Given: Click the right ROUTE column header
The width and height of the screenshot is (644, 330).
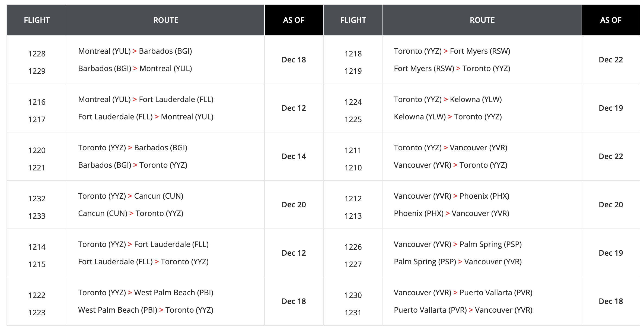Looking at the screenshot, I should point(482,20).
